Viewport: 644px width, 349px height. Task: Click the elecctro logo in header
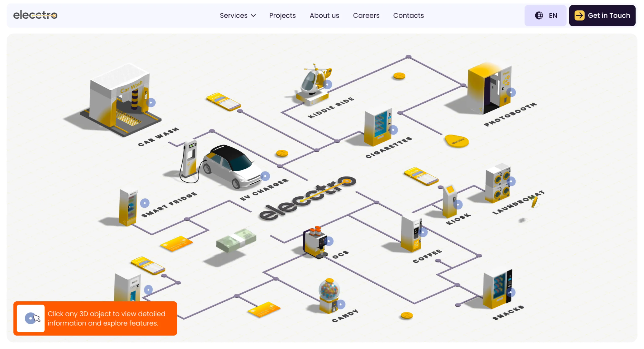(x=35, y=15)
